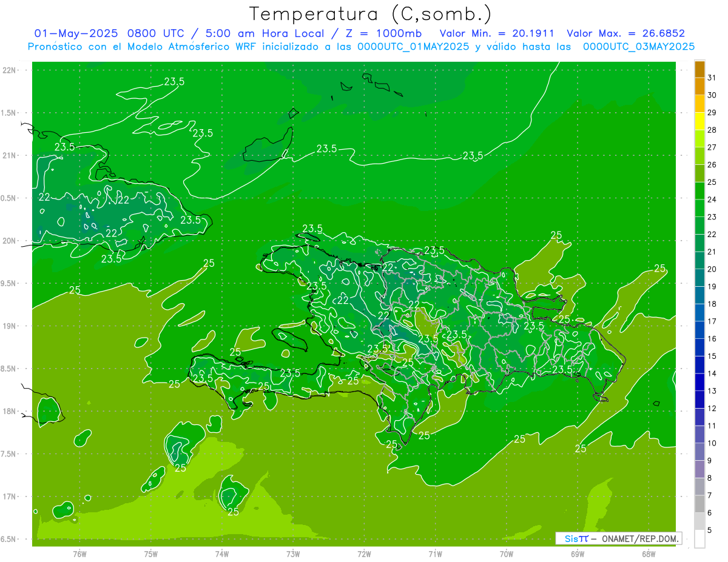Click the "27" label on the color scale

(x=712, y=147)
